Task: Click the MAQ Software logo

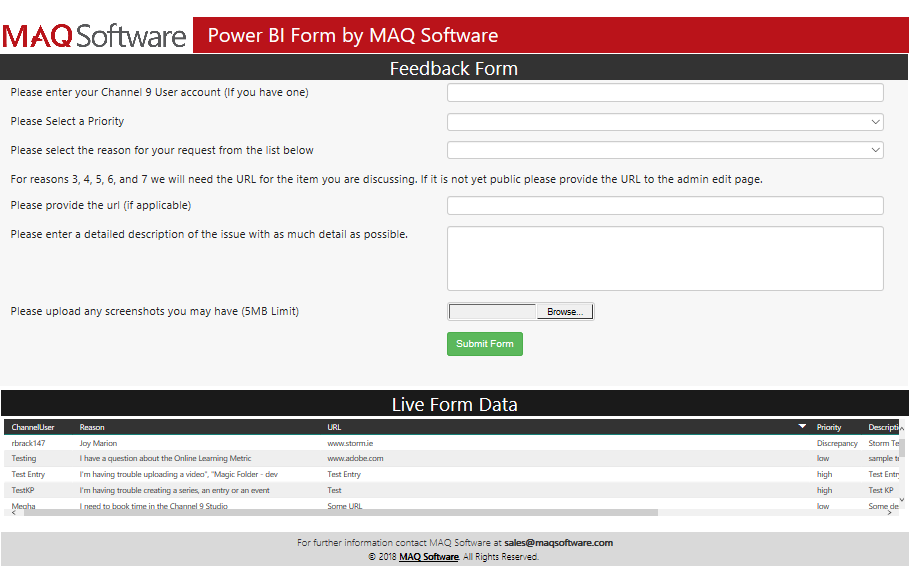Action: 94,36
